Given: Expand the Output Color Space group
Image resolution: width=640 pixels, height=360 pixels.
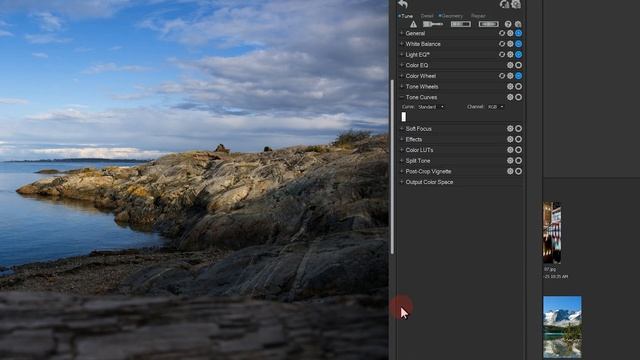Looking at the screenshot, I should [x=402, y=182].
